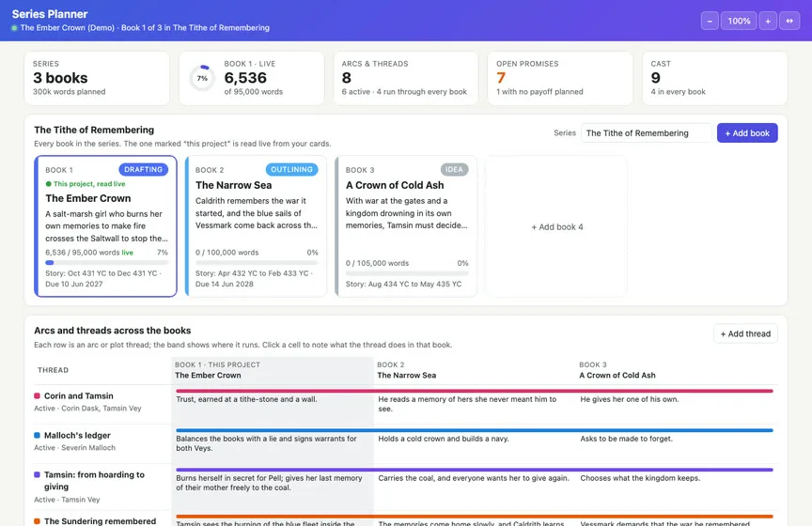Select the Corin and Tamsin thread name

(79, 396)
